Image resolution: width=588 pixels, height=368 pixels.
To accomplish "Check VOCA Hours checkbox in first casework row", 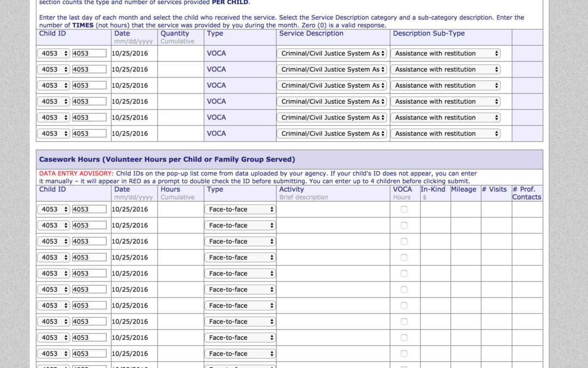I will pyautogui.click(x=404, y=209).
